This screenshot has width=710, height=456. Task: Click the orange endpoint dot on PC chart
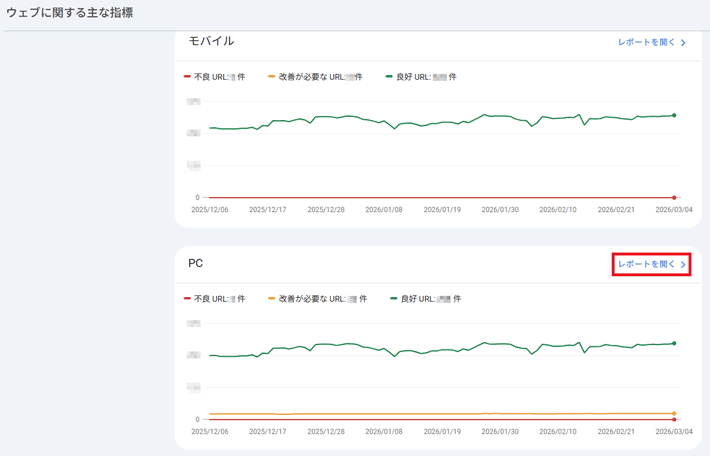point(674,413)
